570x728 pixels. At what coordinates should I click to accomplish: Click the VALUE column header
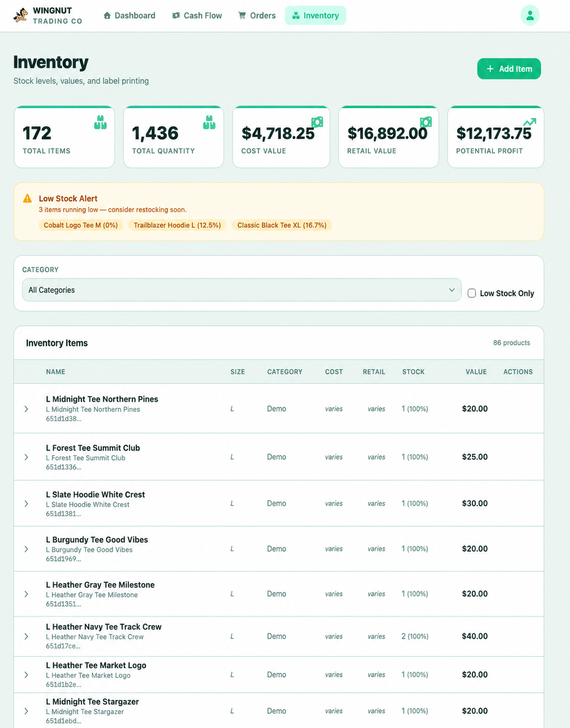click(x=476, y=371)
